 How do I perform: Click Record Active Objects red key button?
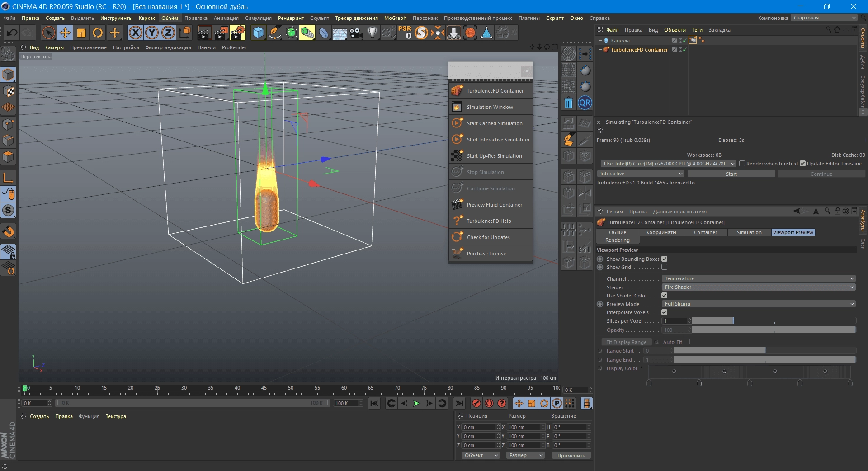[x=476, y=403]
